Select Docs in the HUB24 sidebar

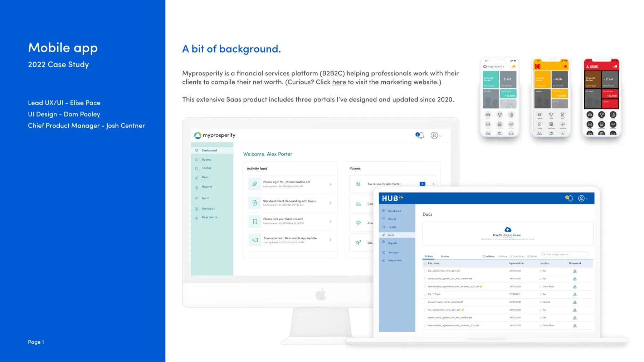point(397,235)
